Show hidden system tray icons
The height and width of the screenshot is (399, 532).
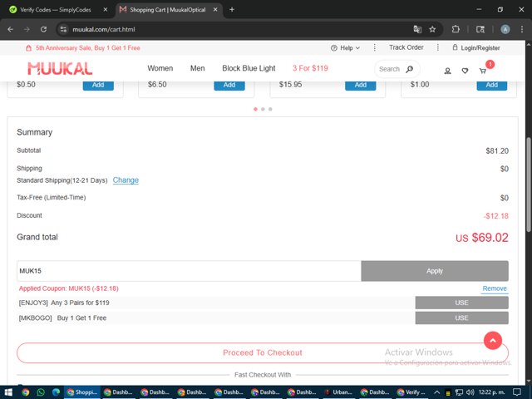tap(436, 392)
